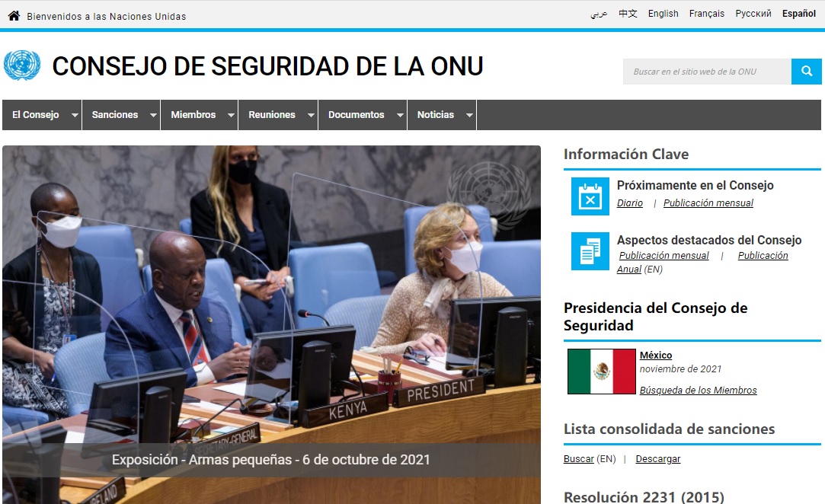This screenshot has width=825, height=504.
Task: Click the home icon in top bar
Action: point(14,15)
